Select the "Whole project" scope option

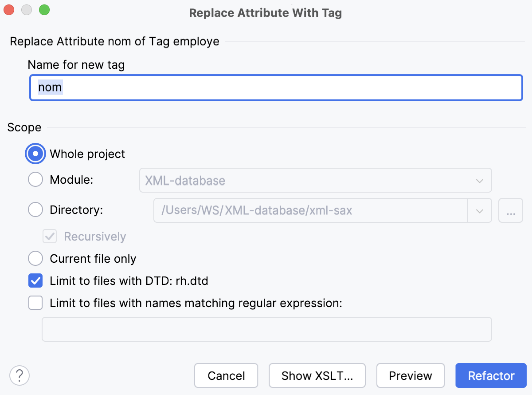click(x=35, y=154)
